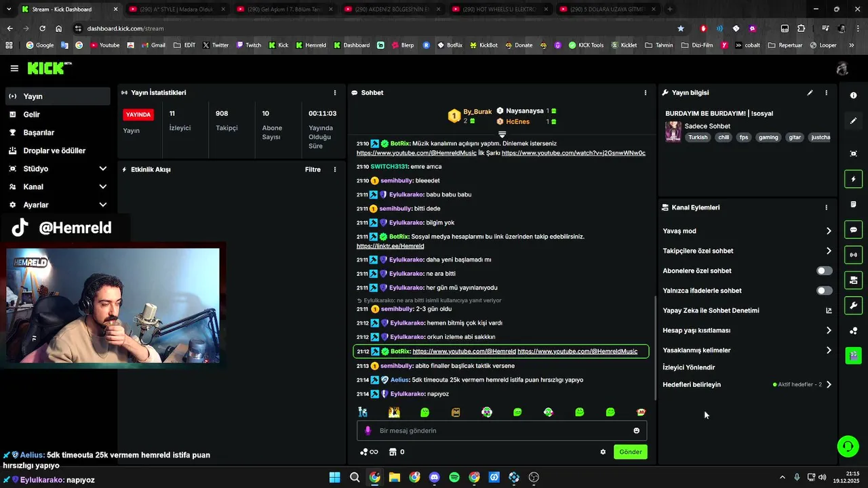
Task: Toggle the wrench stream info widget in sidebar
Action: tap(853, 305)
